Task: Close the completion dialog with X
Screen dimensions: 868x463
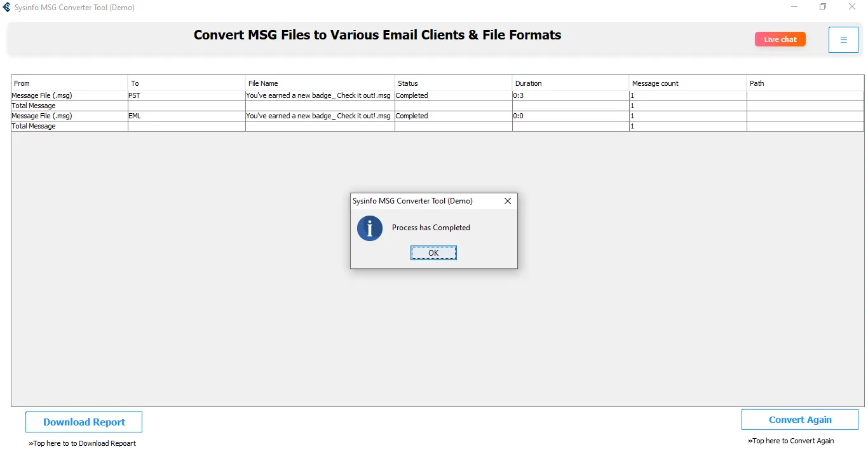Action: [x=507, y=201]
